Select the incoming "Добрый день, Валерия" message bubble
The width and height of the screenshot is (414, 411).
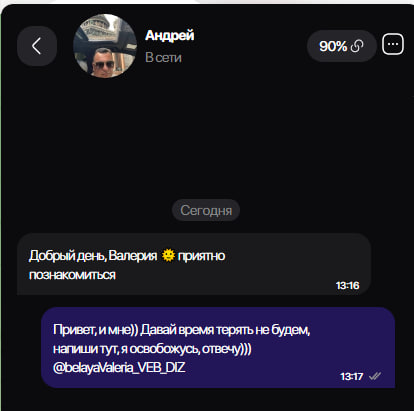tap(194, 264)
